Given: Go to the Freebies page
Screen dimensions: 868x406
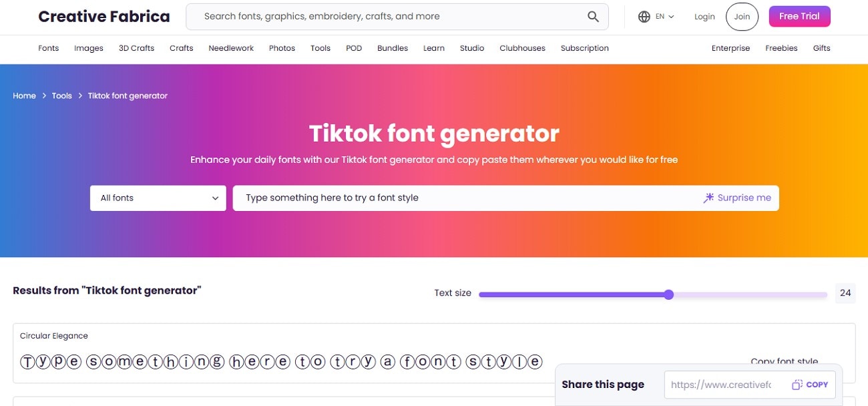Looking at the screenshot, I should 781,48.
